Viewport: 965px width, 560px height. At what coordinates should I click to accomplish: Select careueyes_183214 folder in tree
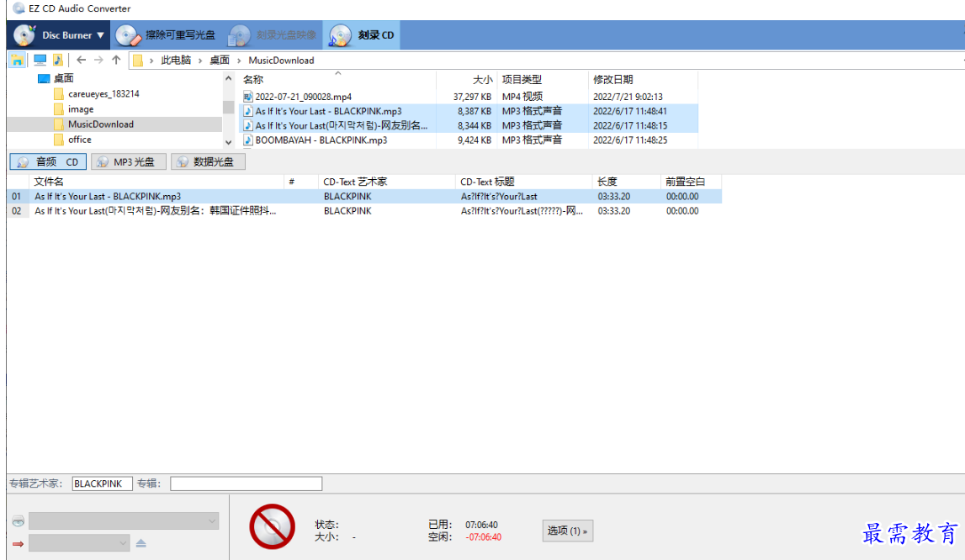tap(103, 93)
